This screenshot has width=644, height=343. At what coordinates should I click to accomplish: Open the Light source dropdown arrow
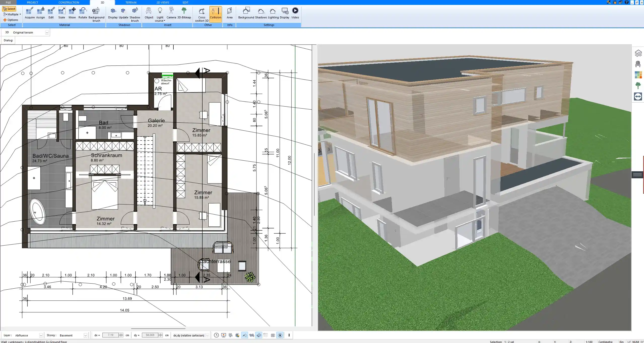[164, 21]
